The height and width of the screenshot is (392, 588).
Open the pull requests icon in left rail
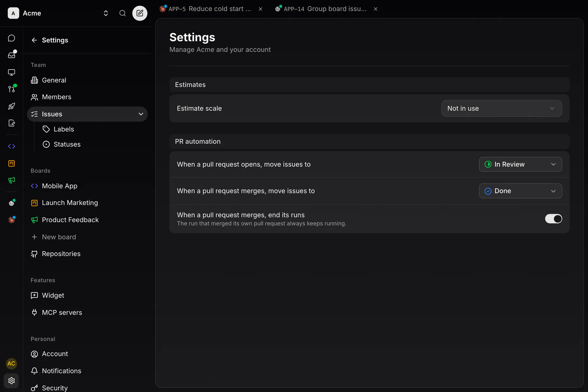pos(11,89)
